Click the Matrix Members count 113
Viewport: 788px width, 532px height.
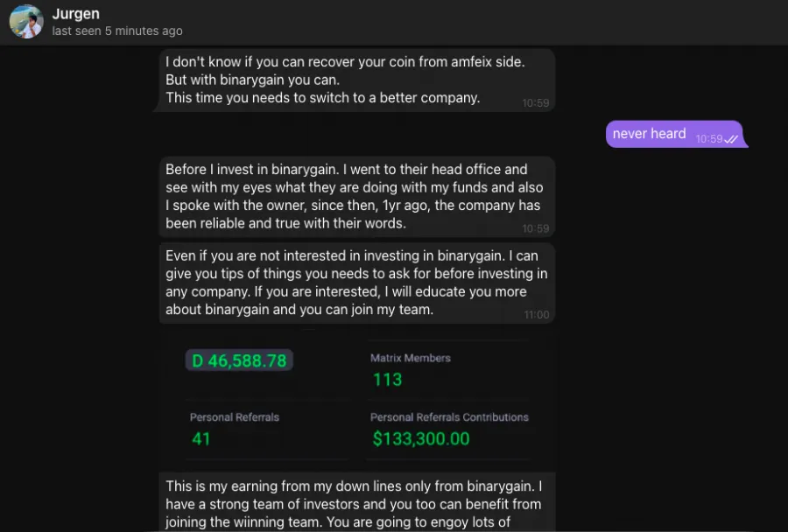[386, 380]
